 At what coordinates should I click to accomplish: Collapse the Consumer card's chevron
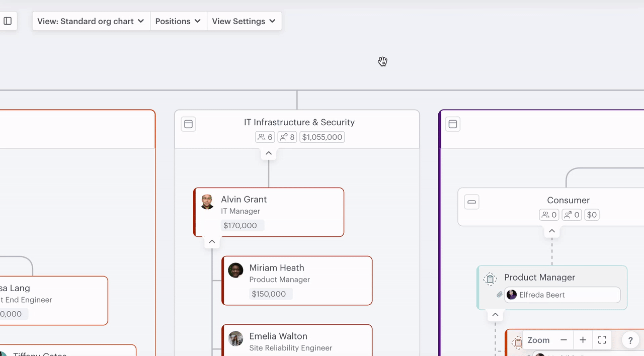[x=551, y=231]
